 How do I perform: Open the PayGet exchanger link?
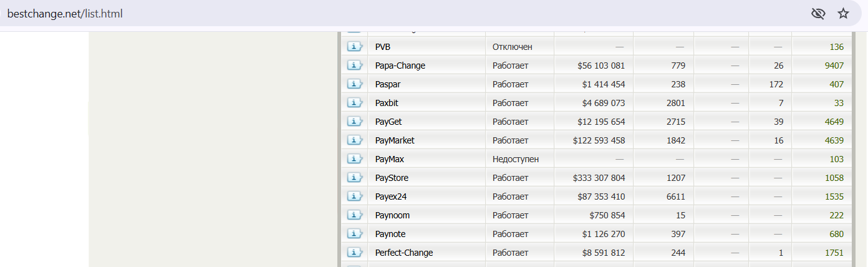point(388,122)
